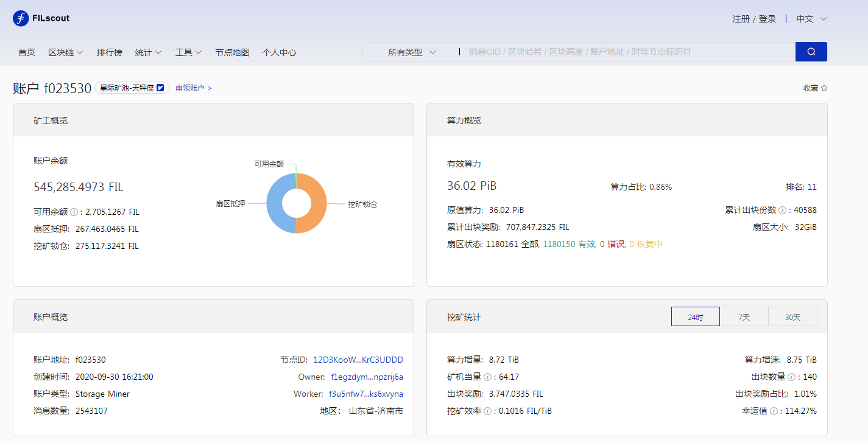The height and width of the screenshot is (443, 868).
Task: Click the region 山东省-济南市
Action: tap(376, 411)
